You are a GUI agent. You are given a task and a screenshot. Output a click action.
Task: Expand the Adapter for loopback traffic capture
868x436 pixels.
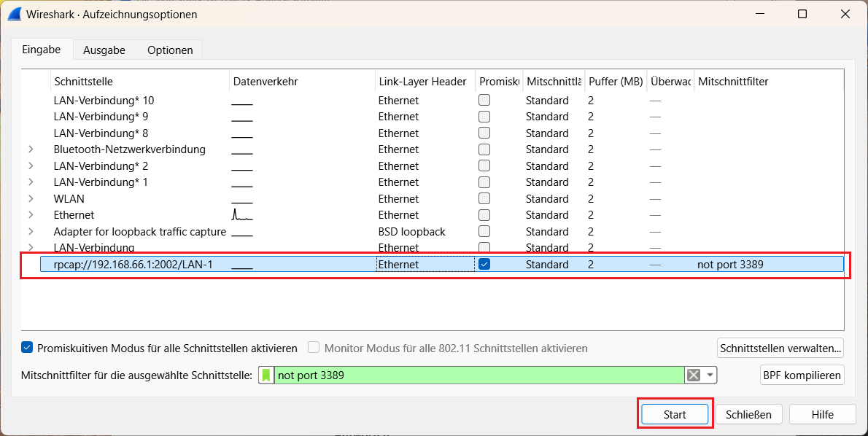click(31, 231)
